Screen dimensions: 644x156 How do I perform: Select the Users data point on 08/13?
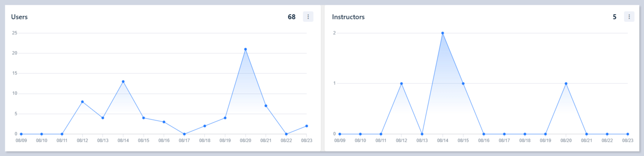103,118
